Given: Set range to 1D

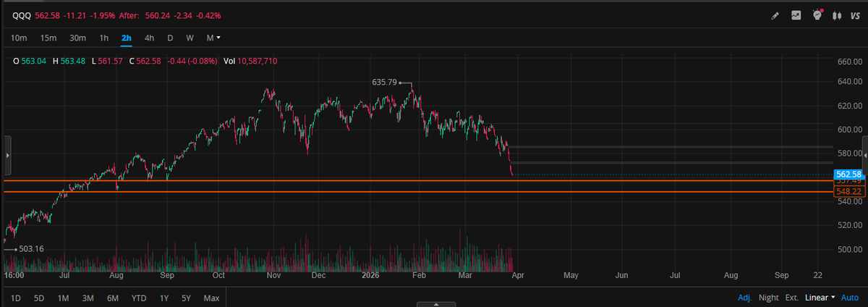Looking at the screenshot, I should coord(16,298).
